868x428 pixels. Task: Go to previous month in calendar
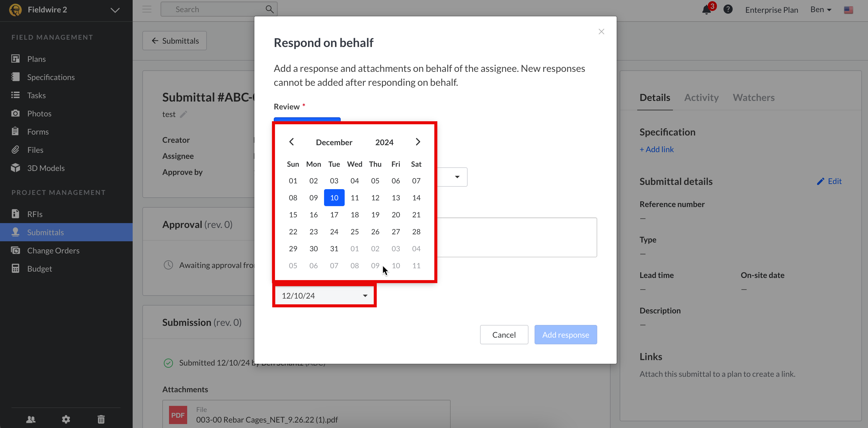pos(292,142)
